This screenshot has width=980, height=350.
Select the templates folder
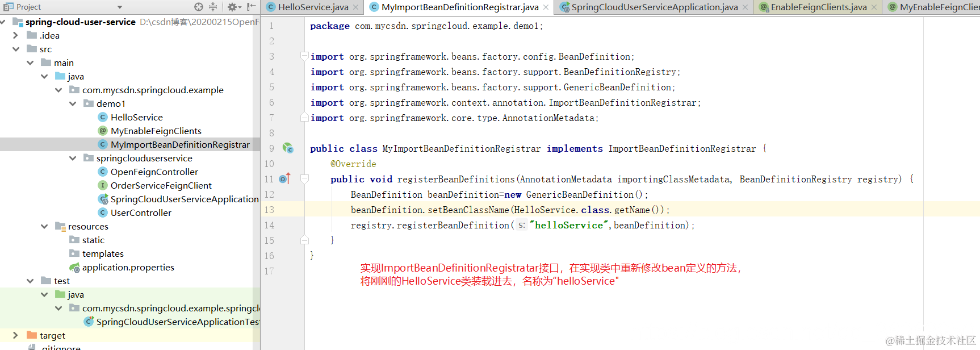(103, 253)
